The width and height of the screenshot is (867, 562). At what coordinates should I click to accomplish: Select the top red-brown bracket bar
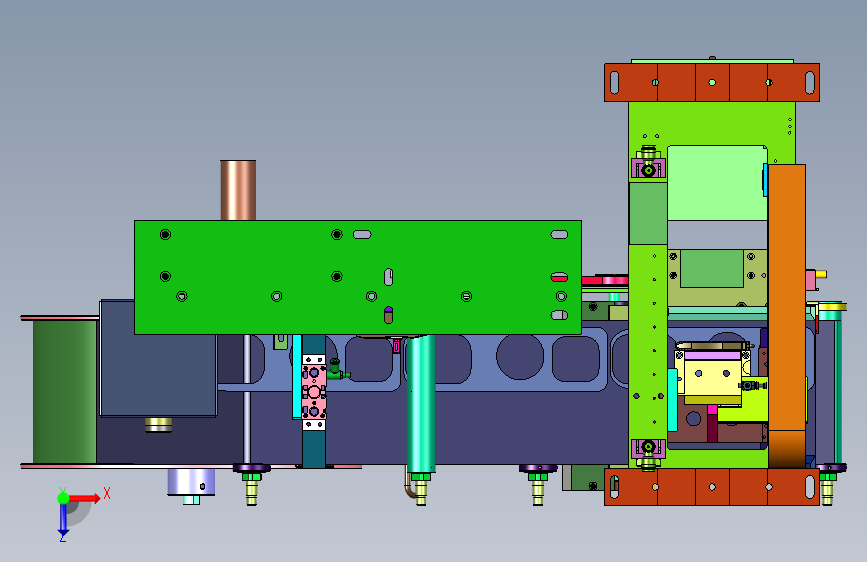click(x=712, y=82)
